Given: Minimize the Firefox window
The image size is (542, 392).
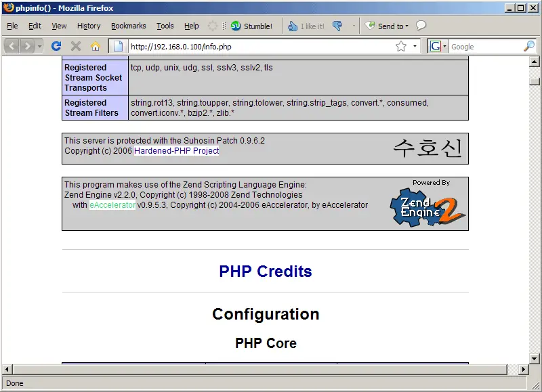Looking at the screenshot, I should [x=509, y=8].
